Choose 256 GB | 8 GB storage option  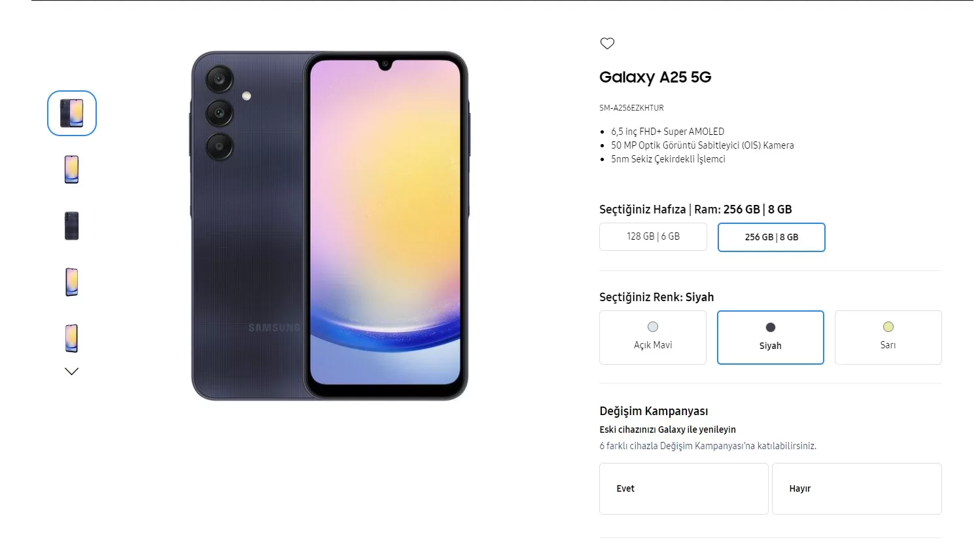(771, 237)
